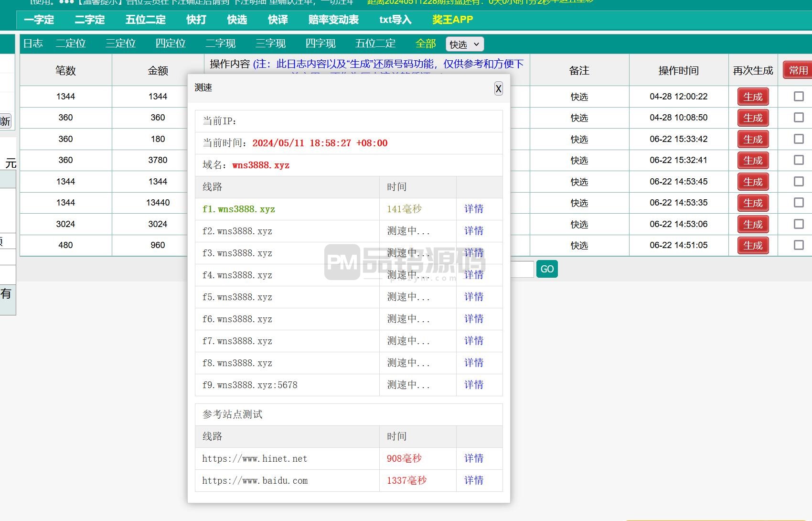812x521 pixels.
Task: Switch to the 全部 filter tab
Action: pyautogui.click(x=426, y=43)
